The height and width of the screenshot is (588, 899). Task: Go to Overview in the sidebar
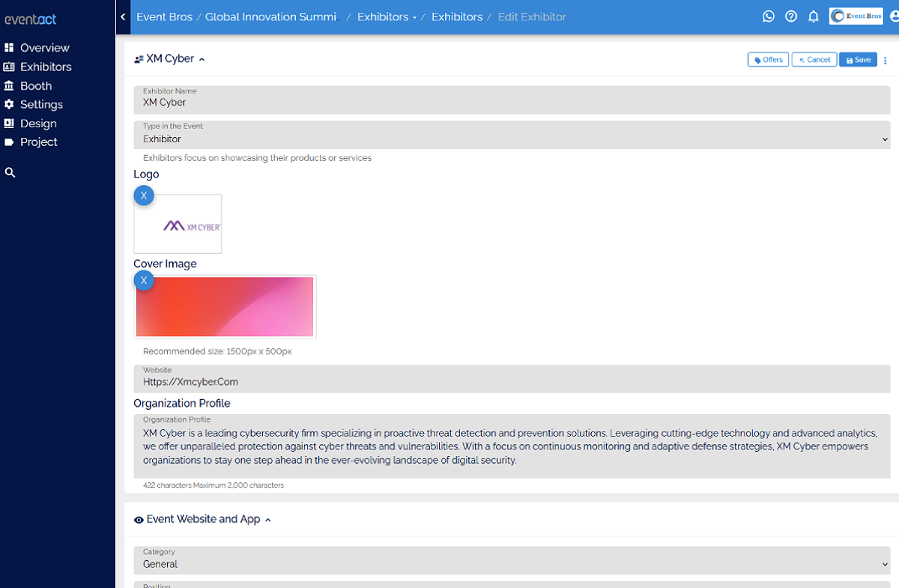coord(44,48)
